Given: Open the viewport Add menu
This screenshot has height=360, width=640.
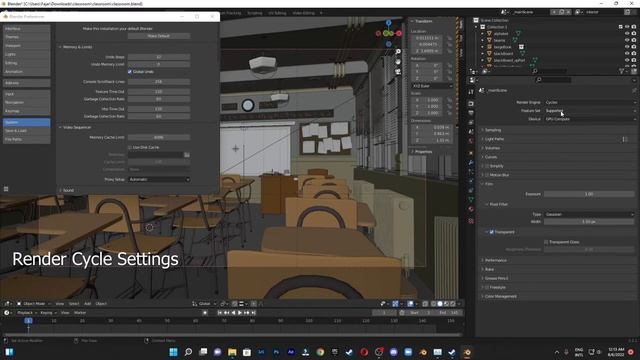Looking at the screenshot, I should point(87,304).
